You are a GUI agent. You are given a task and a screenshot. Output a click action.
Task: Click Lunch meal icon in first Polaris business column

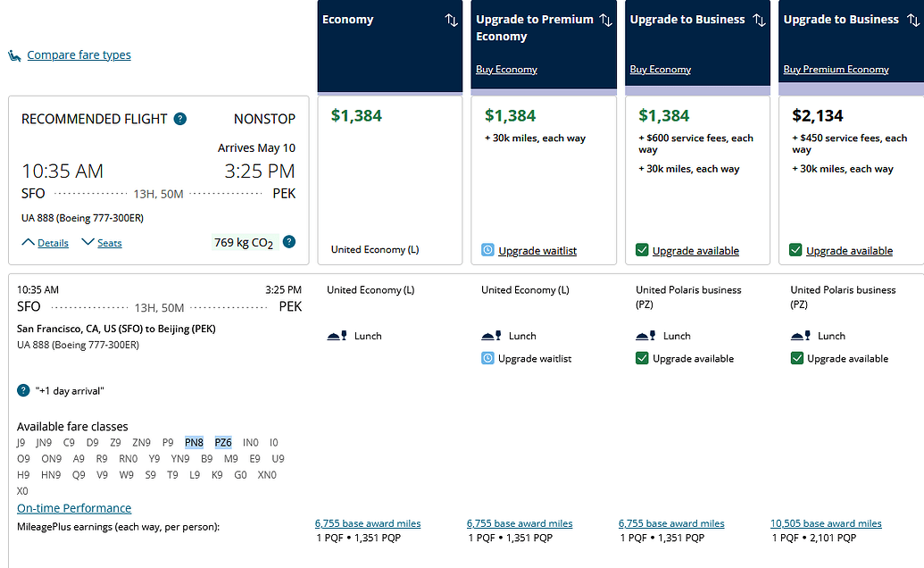[x=645, y=336]
